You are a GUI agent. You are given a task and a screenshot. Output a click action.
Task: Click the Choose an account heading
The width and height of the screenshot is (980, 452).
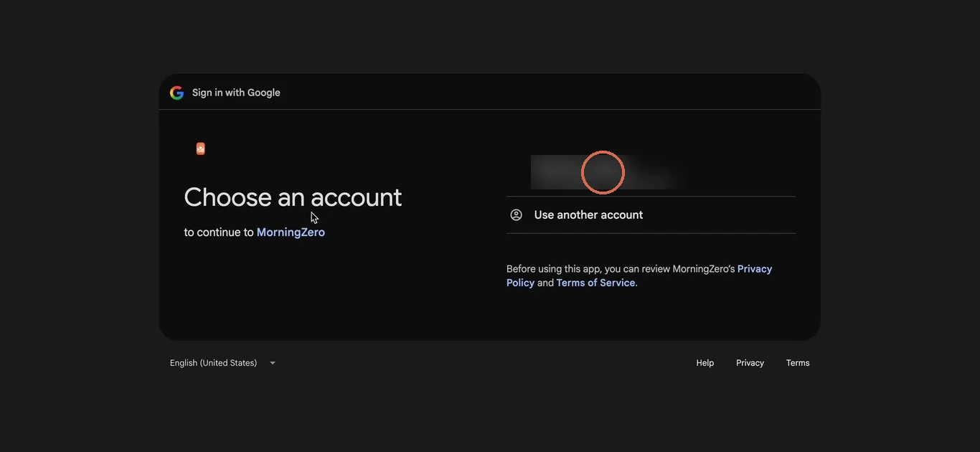(293, 197)
